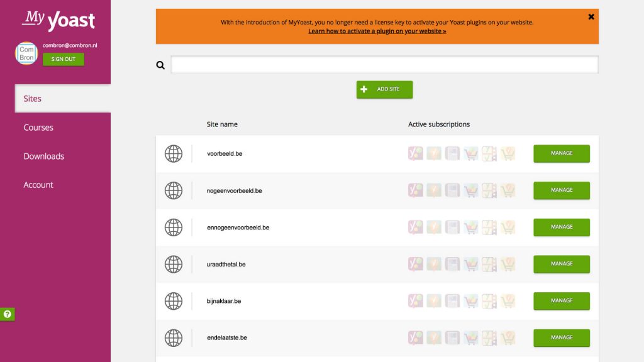Select the endelaatste.be site name
This screenshot has width=644, height=362.
[x=227, y=337]
